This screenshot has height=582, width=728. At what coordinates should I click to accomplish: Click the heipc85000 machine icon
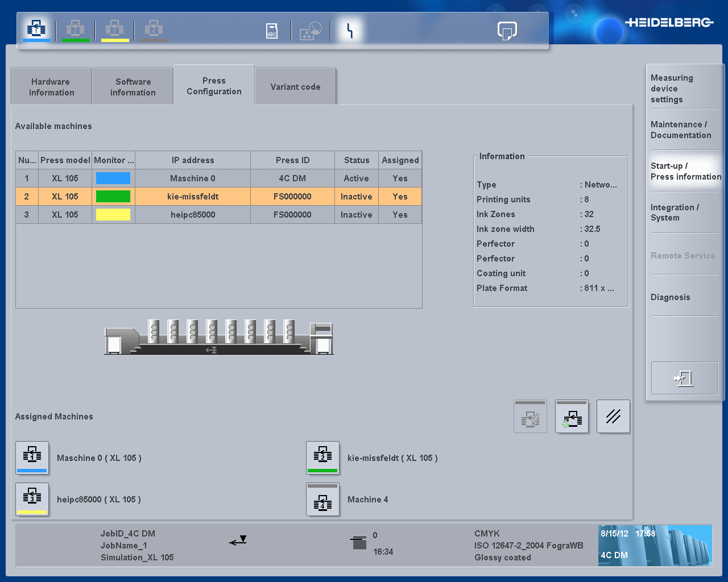[x=32, y=500]
